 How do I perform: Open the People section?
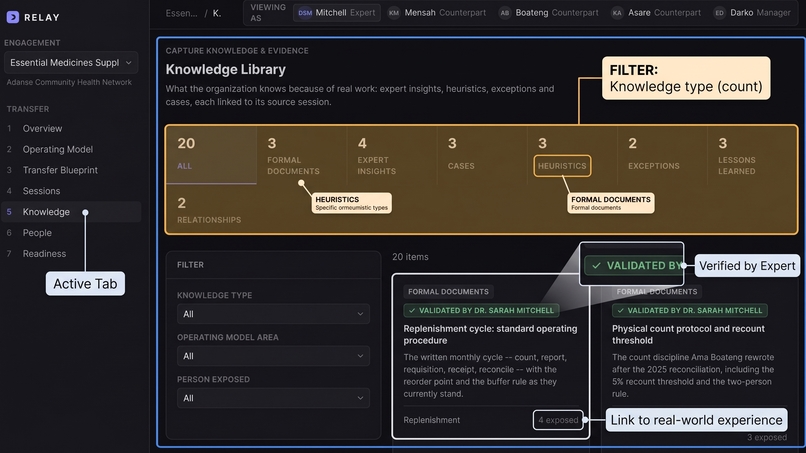pos(37,233)
